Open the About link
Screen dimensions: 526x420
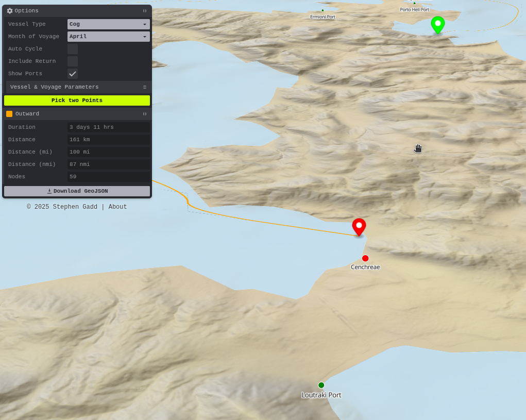(x=117, y=207)
